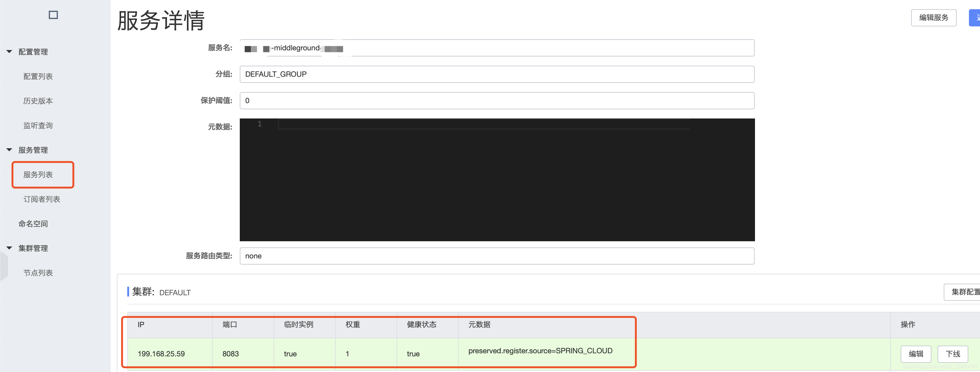Click the 编辑 button for instance row
This screenshot has width=980, height=372.
click(x=915, y=354)
